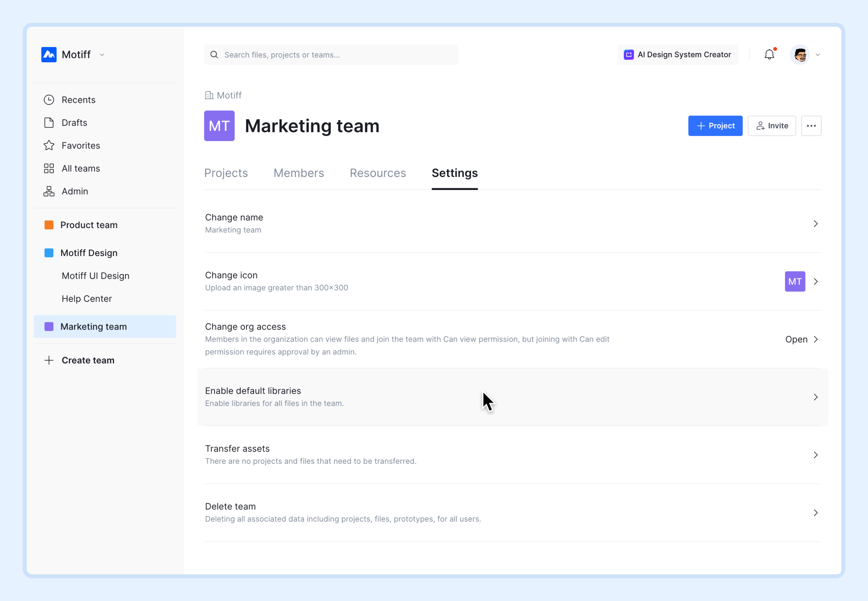This screenshot has height=601, width=868.
Task: Select the Settings tab
Action: coord(455,173)
